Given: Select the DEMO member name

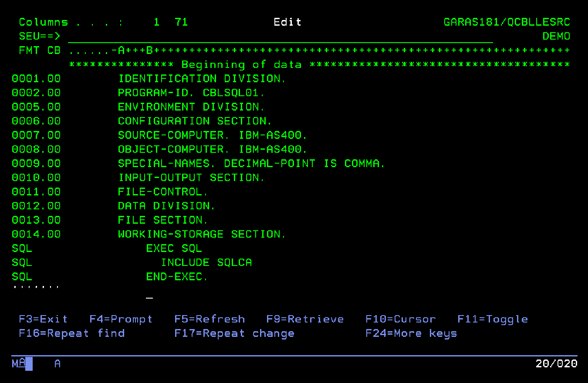Looking at the screenshot, I should tap(556, 36).
